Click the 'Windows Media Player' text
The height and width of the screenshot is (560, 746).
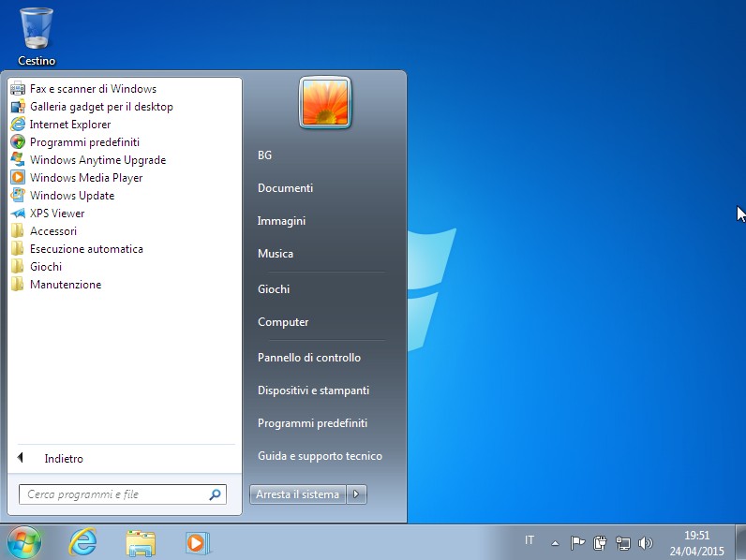[86, 178]
